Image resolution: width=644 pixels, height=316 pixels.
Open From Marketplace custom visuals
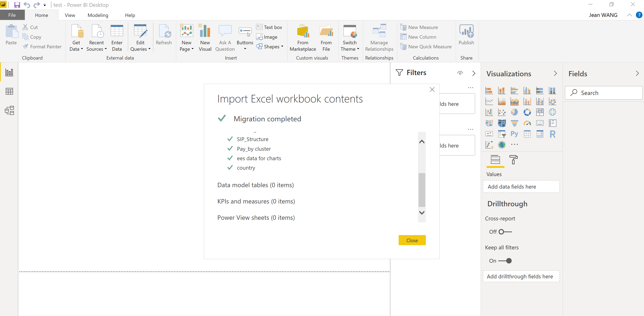pos(303,38)
